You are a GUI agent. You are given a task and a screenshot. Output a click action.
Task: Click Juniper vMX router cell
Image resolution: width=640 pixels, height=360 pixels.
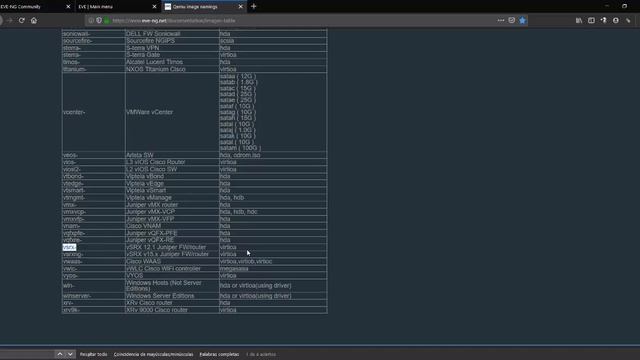pyautogui.click(x=172, y=205)
